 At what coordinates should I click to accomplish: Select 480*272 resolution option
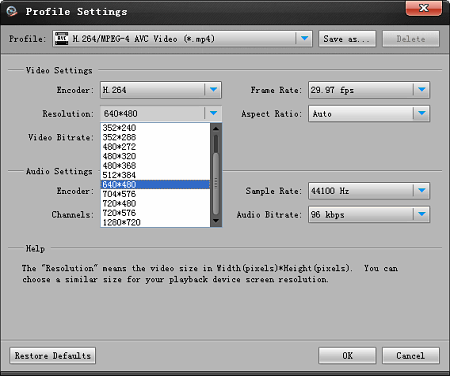pyautogui.click(x=155, y=147)
